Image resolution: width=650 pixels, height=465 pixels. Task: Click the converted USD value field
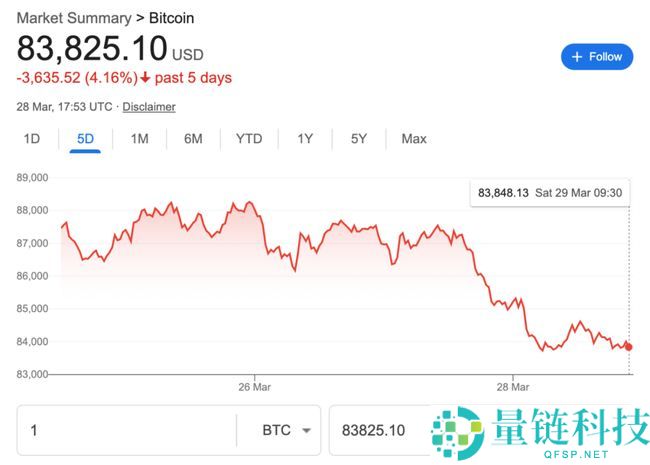click(375, 431)
